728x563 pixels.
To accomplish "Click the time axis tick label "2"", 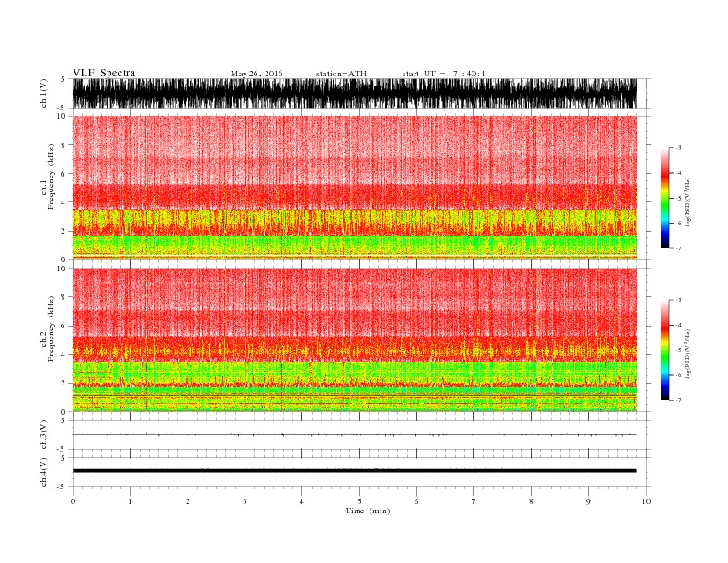I will (x=188, y=501).
